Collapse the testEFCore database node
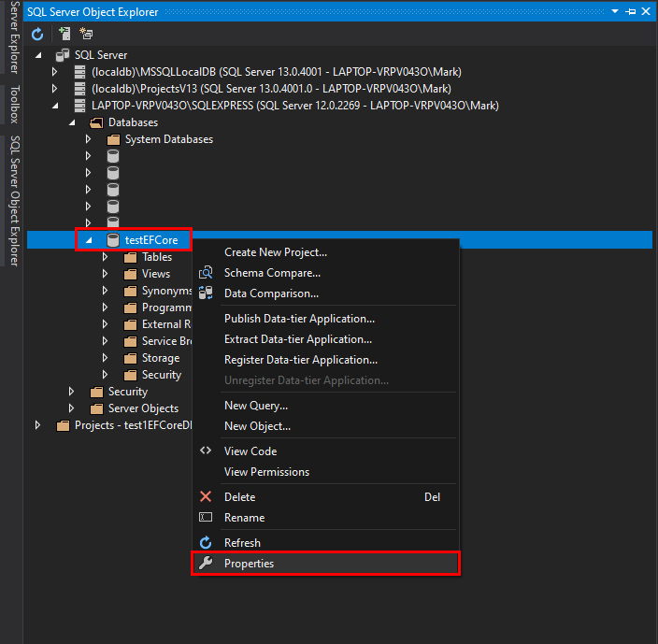The height and width of the screenshot is (644, 658). [x=89, y=240]
